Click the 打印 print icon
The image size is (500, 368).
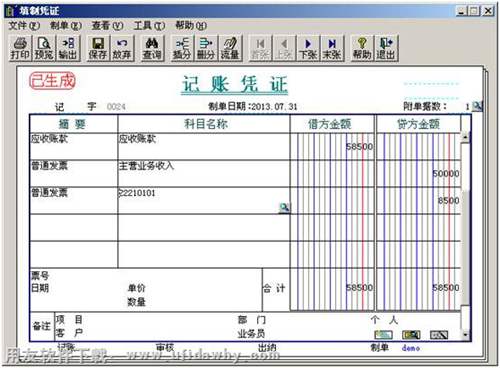click(20, 48)
